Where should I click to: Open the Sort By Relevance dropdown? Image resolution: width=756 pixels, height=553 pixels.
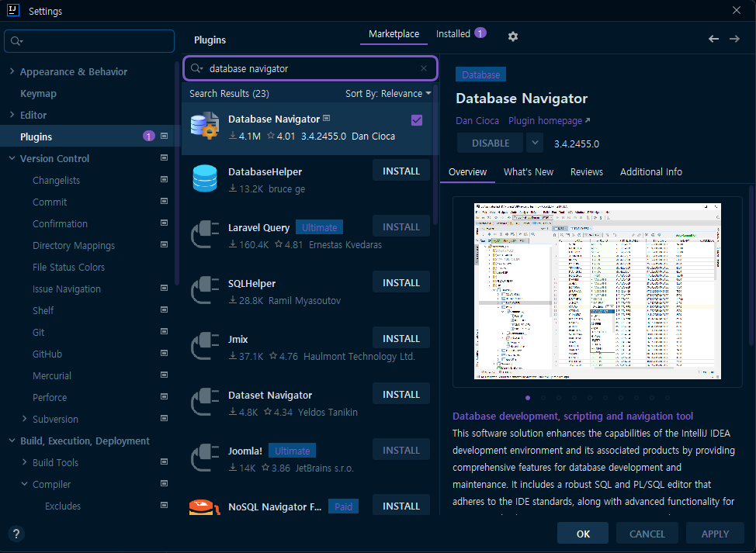tap(388, 93)
